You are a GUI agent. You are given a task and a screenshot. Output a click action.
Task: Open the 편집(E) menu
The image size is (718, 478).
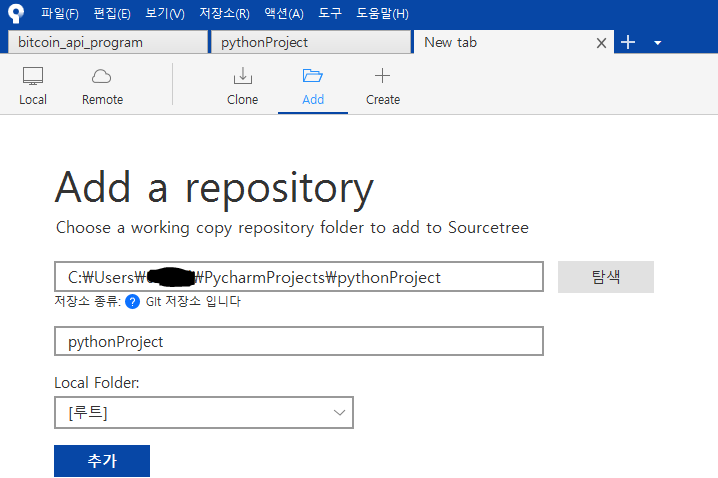point(112,13)
